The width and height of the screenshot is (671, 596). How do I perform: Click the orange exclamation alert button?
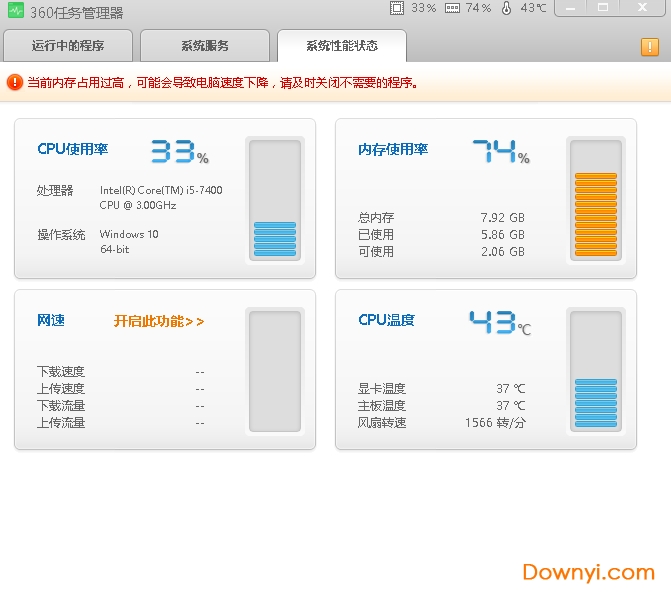(649, 47)
